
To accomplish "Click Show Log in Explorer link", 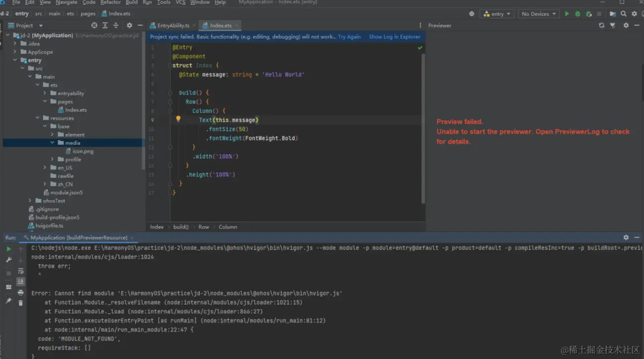I will coord(394,37).
